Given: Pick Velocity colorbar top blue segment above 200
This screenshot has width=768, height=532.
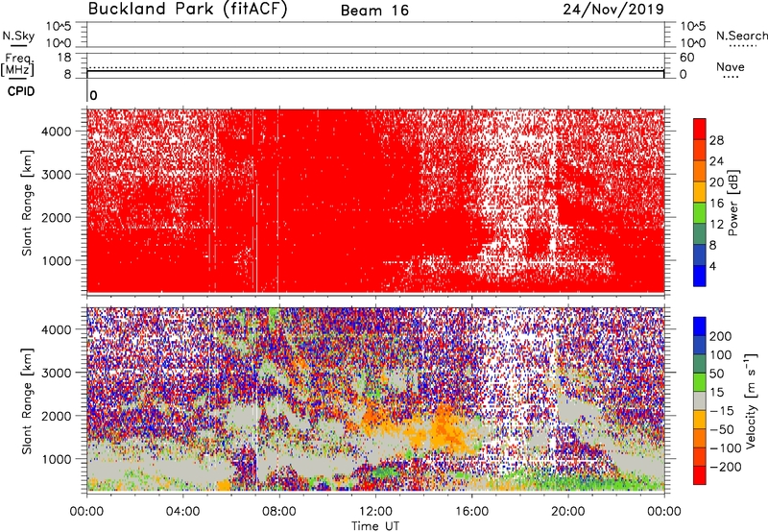Looking at the screenshot, I should 700,326.
